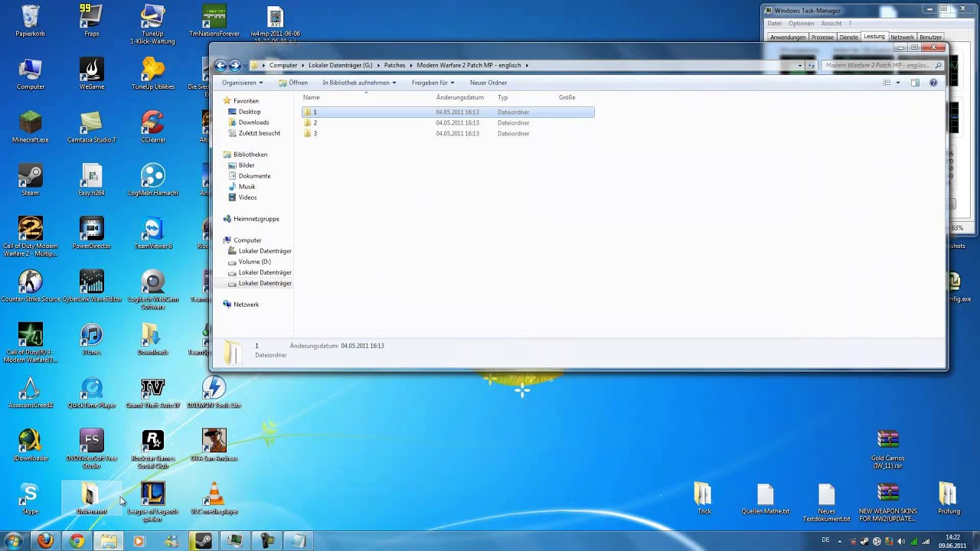The height and width of the screenshot is (551, 980).
Task: Create a folder with Neuer Ordner
Action: pos(488,82)
